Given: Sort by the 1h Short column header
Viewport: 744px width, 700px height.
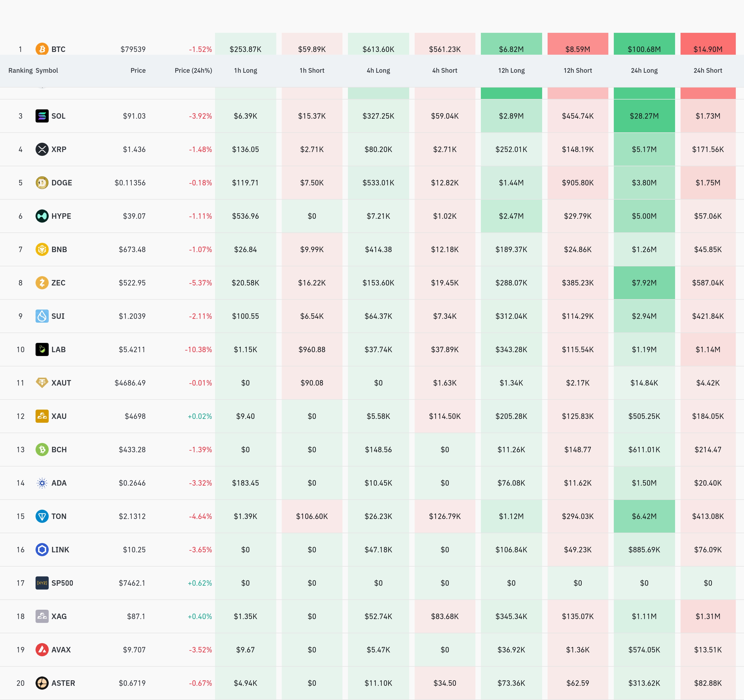Looking at the screenshot, I should click(312, 70).
